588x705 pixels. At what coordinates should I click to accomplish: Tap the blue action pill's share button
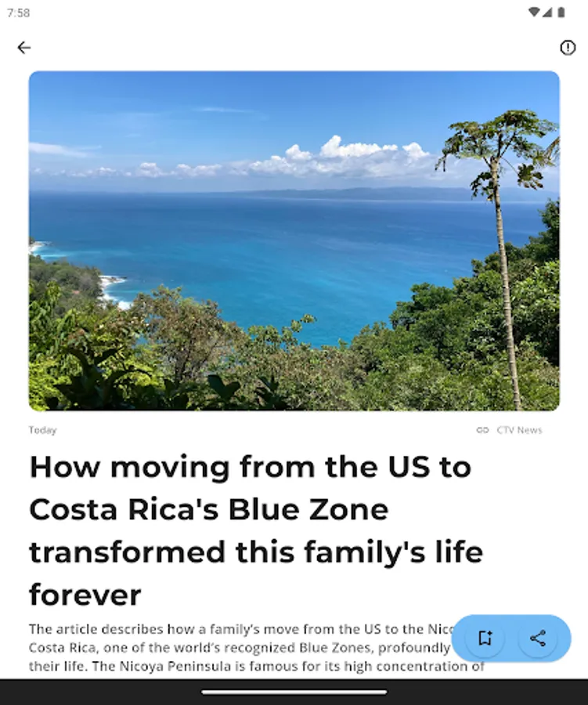(539, 638)
